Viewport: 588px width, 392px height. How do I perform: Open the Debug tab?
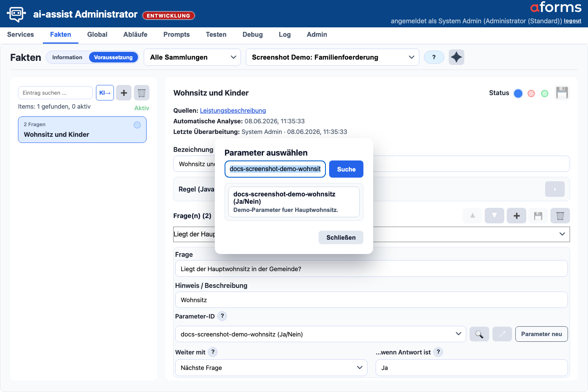pos(253,35)
